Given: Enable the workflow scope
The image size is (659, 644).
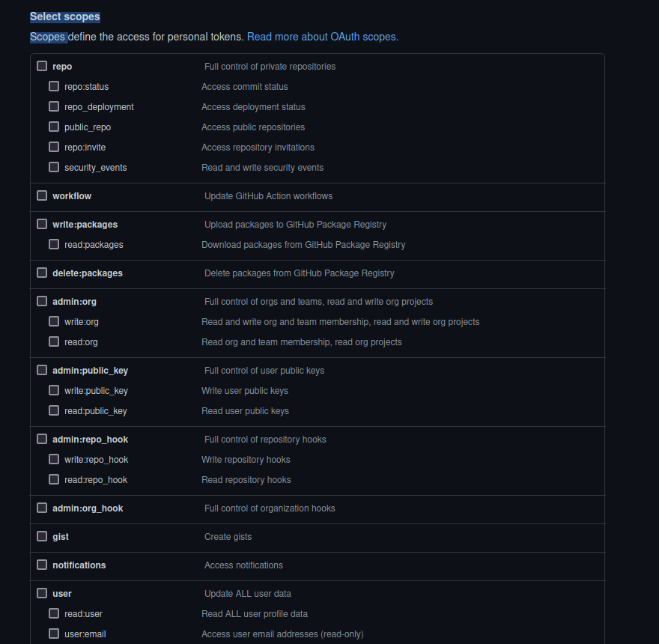Looking at the screenshot, I should click(x=41, y=195).
